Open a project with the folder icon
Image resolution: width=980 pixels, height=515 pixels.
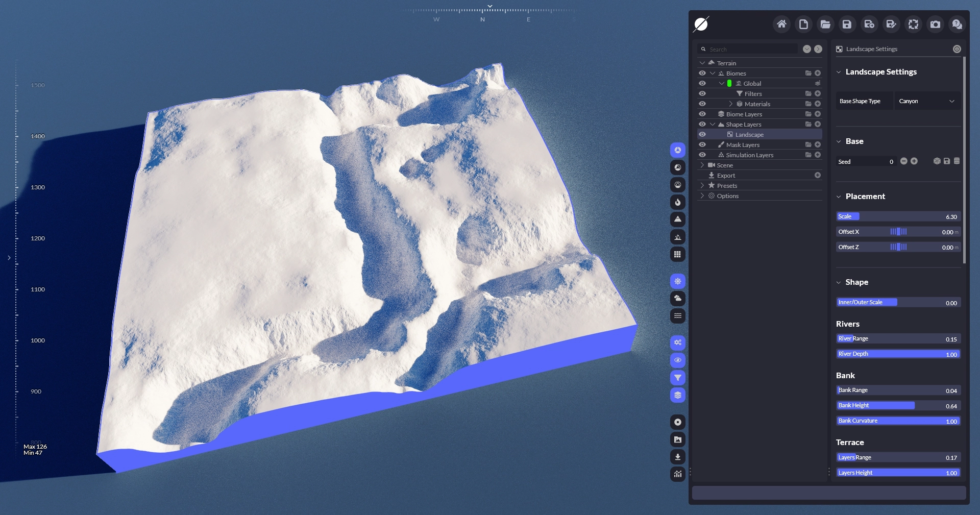coord(825,24)
